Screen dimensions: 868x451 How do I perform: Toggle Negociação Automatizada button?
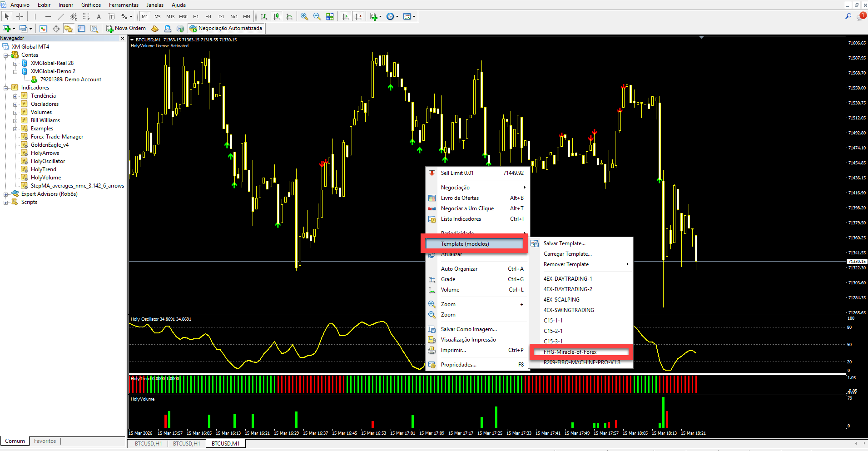tap(226, 28)
